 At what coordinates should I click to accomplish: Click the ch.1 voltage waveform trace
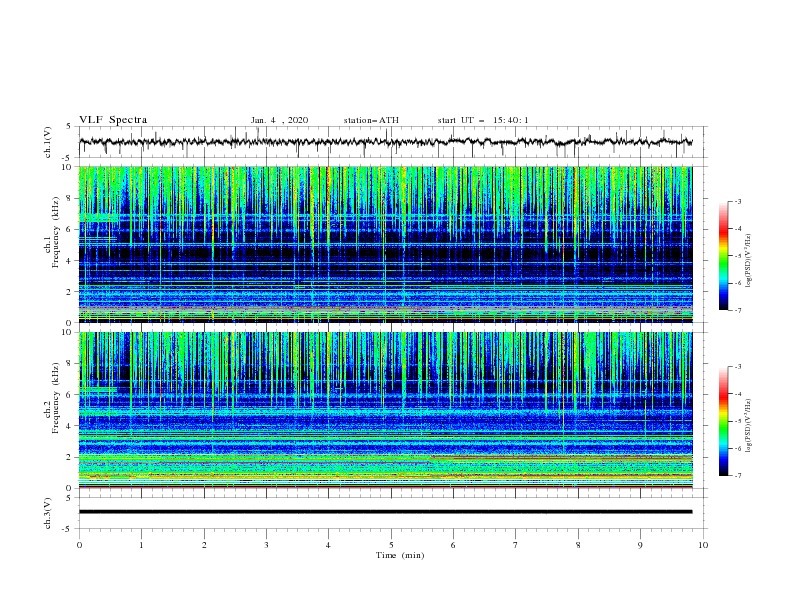[x=385, y=142]
